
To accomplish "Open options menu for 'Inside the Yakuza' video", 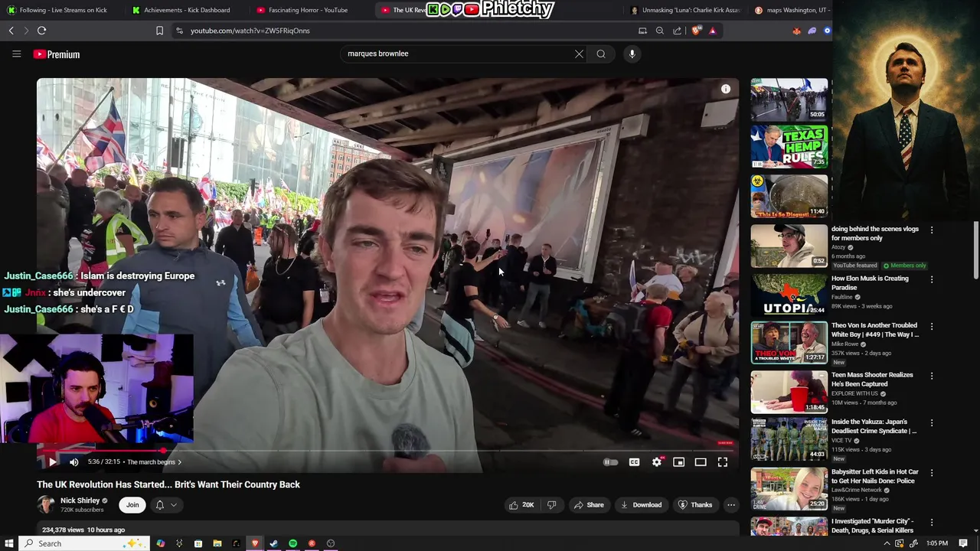I will pyautogui.click(x=932, y=422).
